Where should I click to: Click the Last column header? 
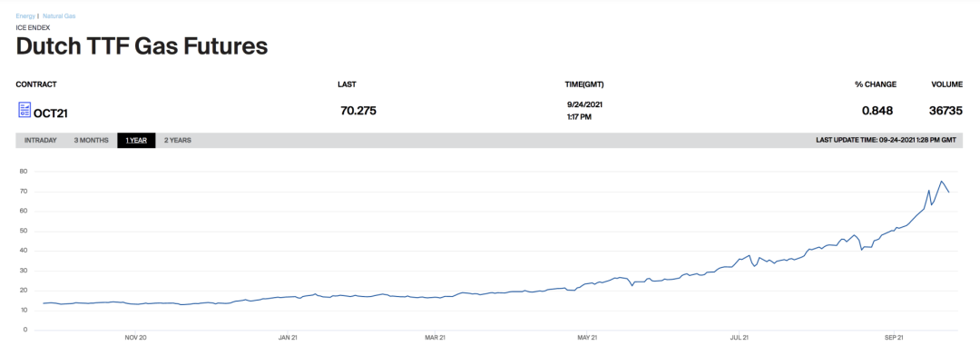coord(347,84)
